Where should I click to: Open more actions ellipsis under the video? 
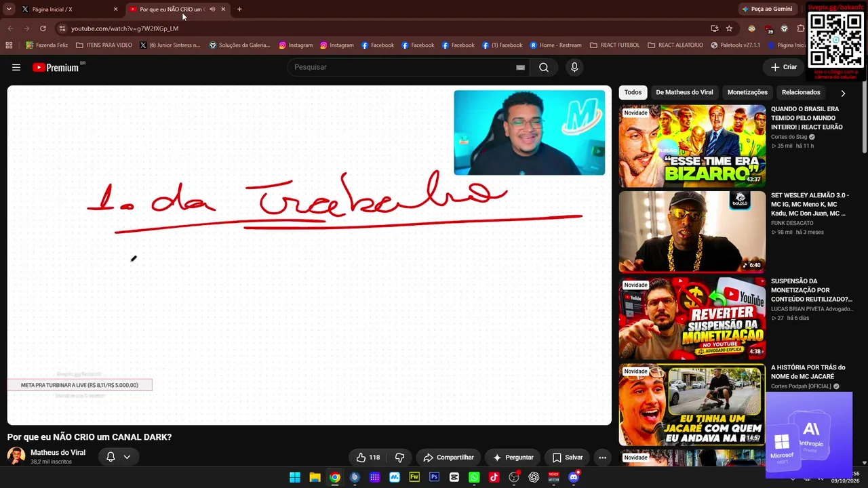(x=602, y=457)
